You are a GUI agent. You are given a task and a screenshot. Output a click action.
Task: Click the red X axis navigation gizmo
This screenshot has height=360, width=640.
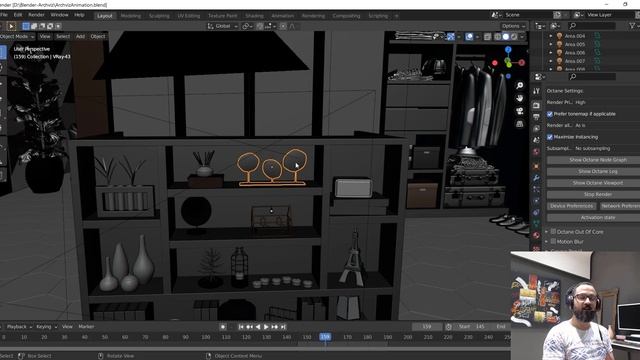(x=522, y=62)
